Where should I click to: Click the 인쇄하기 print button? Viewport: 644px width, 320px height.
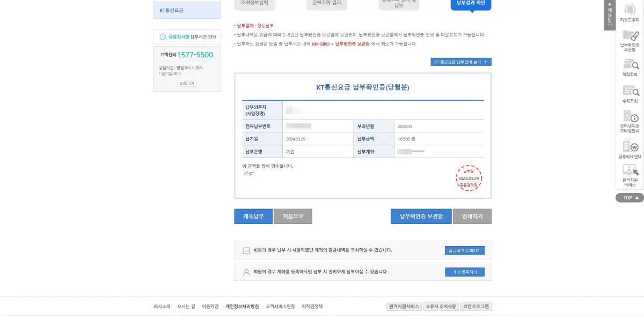472,217
